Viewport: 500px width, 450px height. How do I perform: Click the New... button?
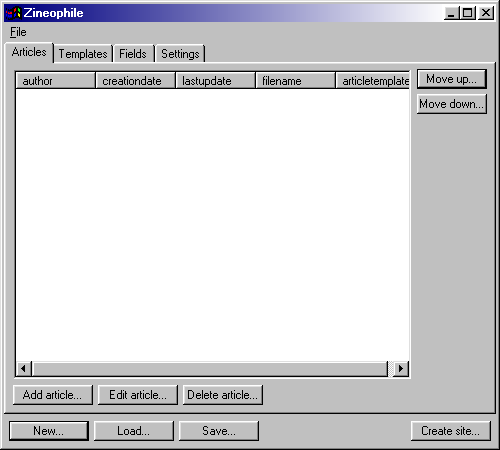49,431
